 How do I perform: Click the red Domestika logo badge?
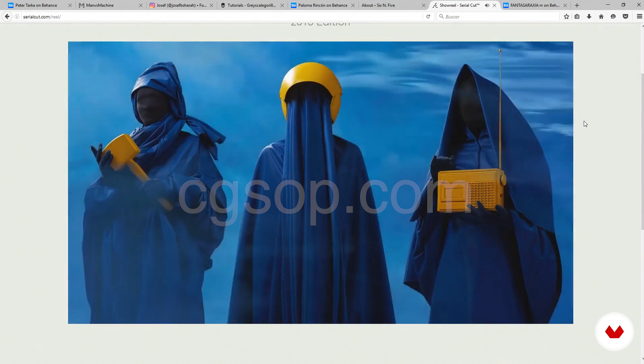tap(614, 332)
